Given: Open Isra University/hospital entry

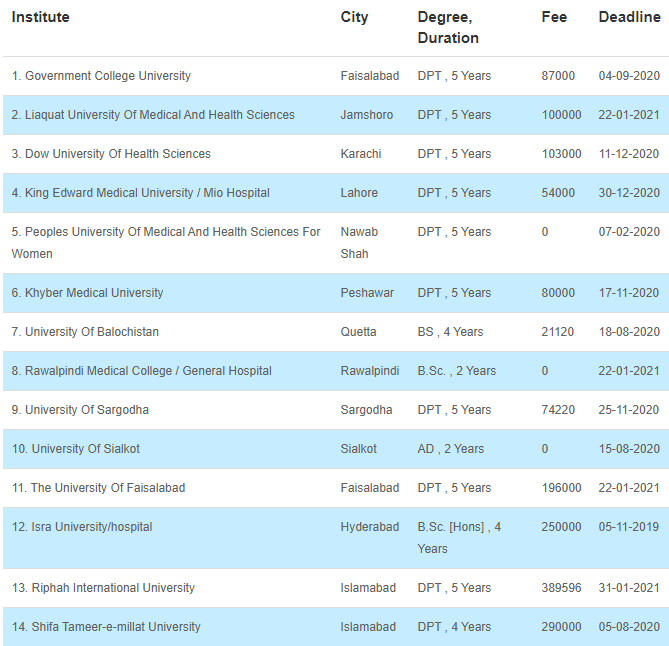Looking at the screenshot, I should pyautogui.click(x=82, y=527).
